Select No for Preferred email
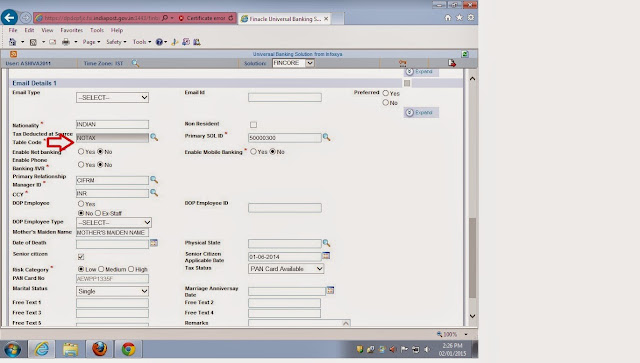This screenshot has height=363, width=640. [386, 102]
